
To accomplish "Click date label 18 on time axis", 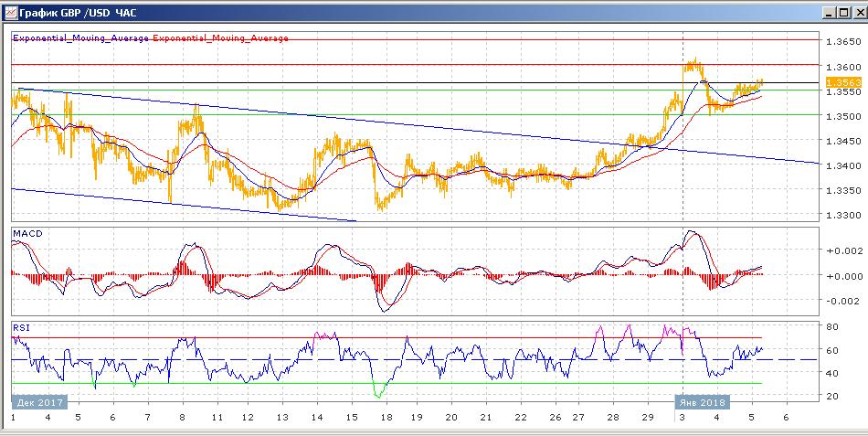I will pos(386,418).
